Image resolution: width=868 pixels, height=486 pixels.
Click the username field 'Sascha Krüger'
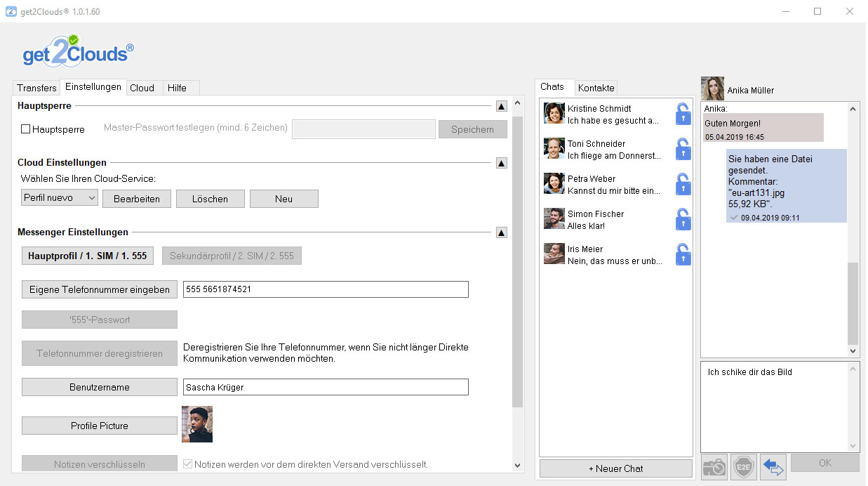326,387
